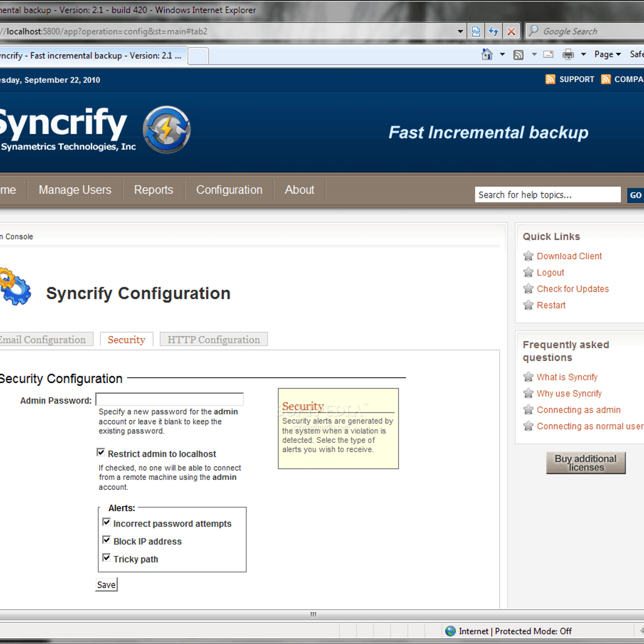This screenshot has width=644, height=644.
Task: Open the Page menu dropdown
Action: [x=607, y=54]
